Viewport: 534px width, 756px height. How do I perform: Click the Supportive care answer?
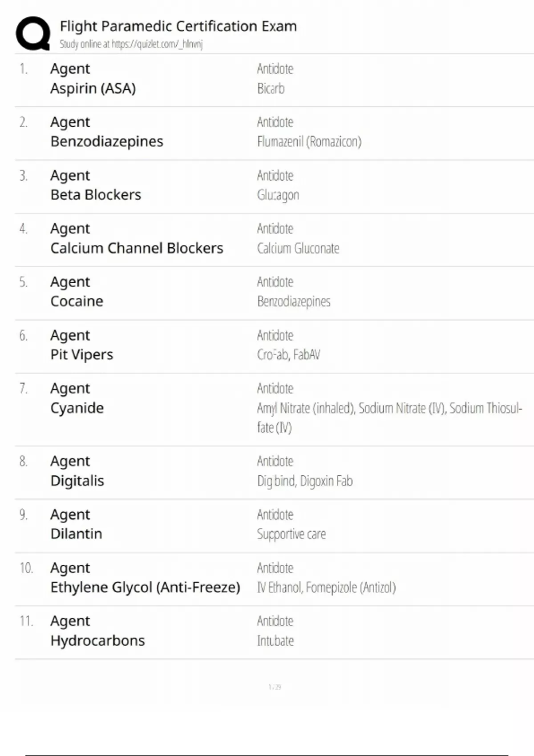(291, 534)
